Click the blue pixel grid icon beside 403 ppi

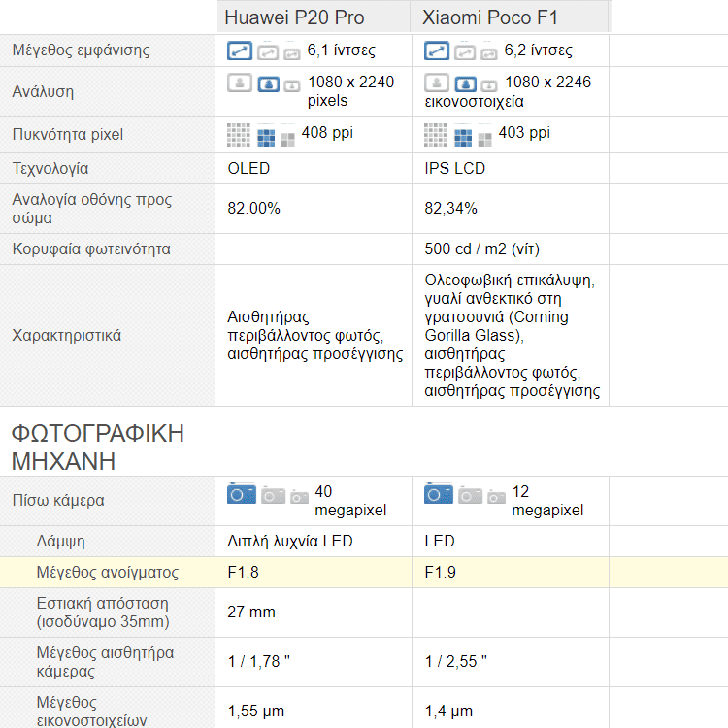click(x=463, y=138)
